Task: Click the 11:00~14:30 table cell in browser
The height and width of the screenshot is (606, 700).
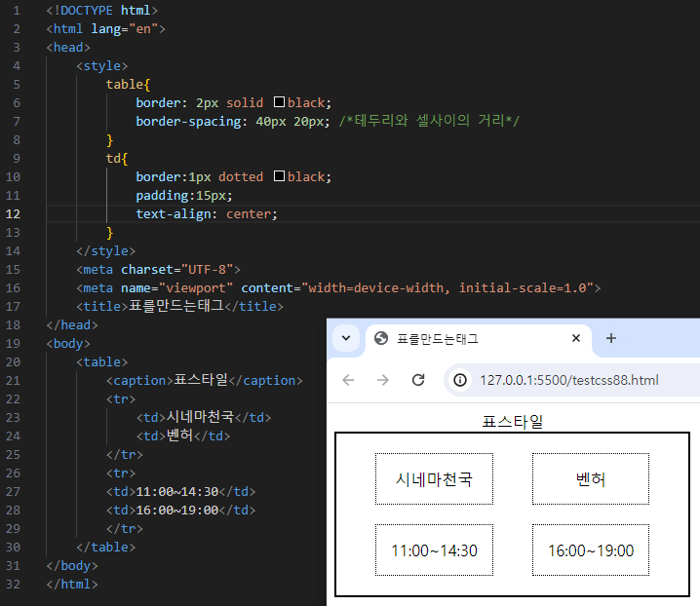Action: pos(434,549)
